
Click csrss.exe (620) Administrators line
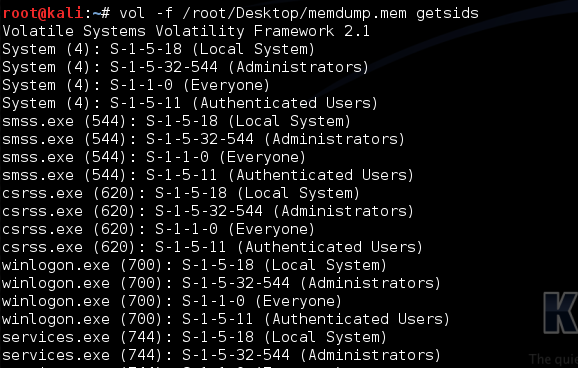[x=208, y=211]
